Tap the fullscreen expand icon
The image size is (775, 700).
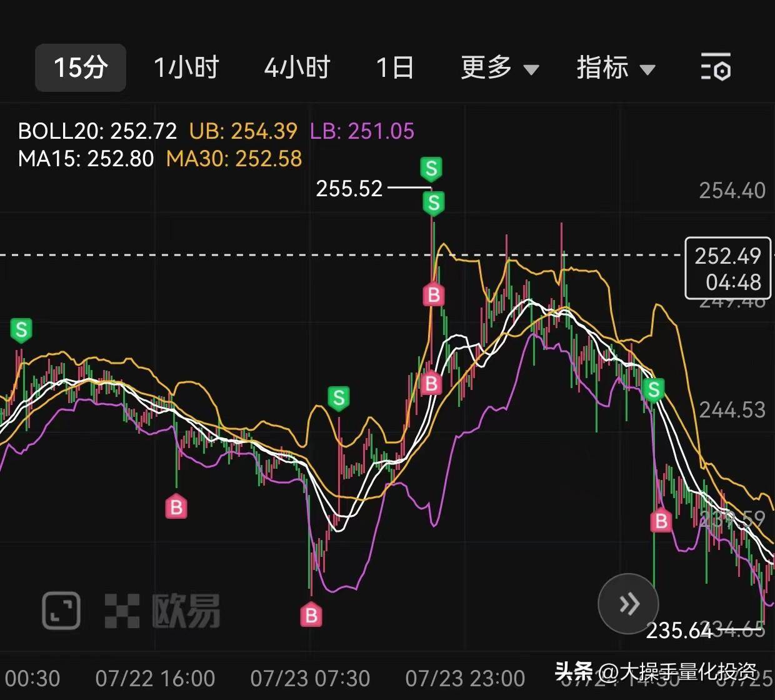click(61, 610)
